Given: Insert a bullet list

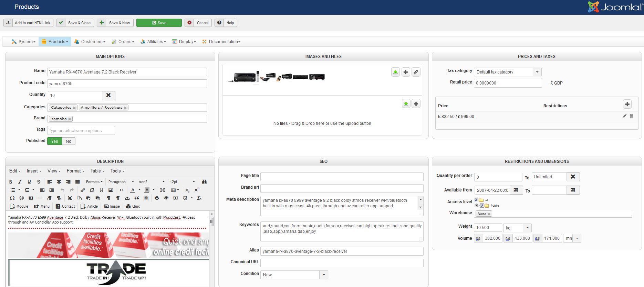Looking at the screenshot, I should pyautogui.click(x=13, y=190).
